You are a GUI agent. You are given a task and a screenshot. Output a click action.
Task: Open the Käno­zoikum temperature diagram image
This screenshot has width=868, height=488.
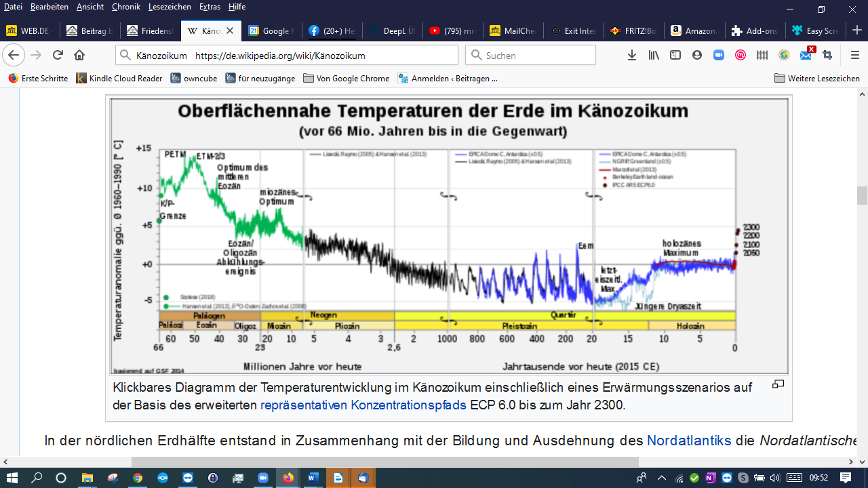click(449, 235)
